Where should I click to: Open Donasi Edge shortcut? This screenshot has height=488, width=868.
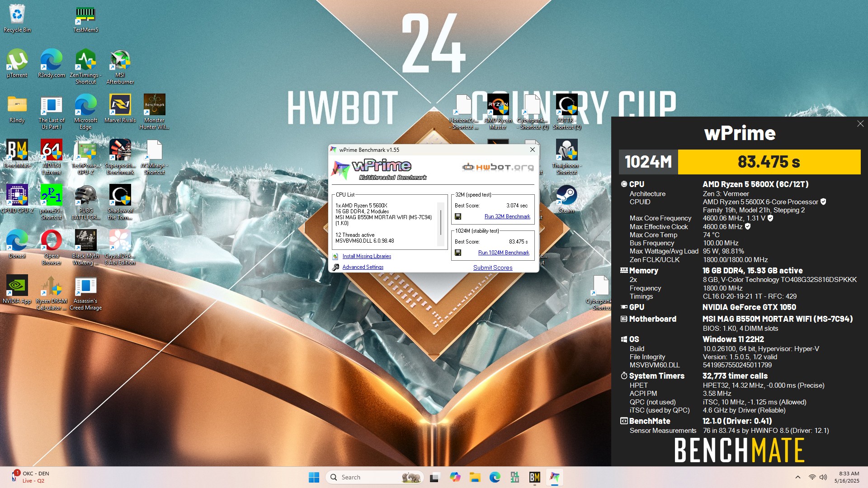click(17, 244)
